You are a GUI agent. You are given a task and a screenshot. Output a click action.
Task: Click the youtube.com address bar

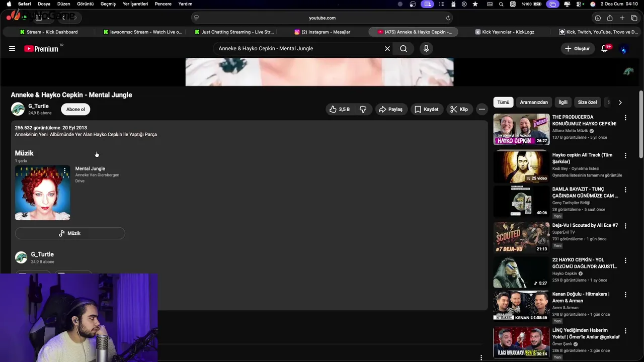pyautogui.click(x=322, y=18)
